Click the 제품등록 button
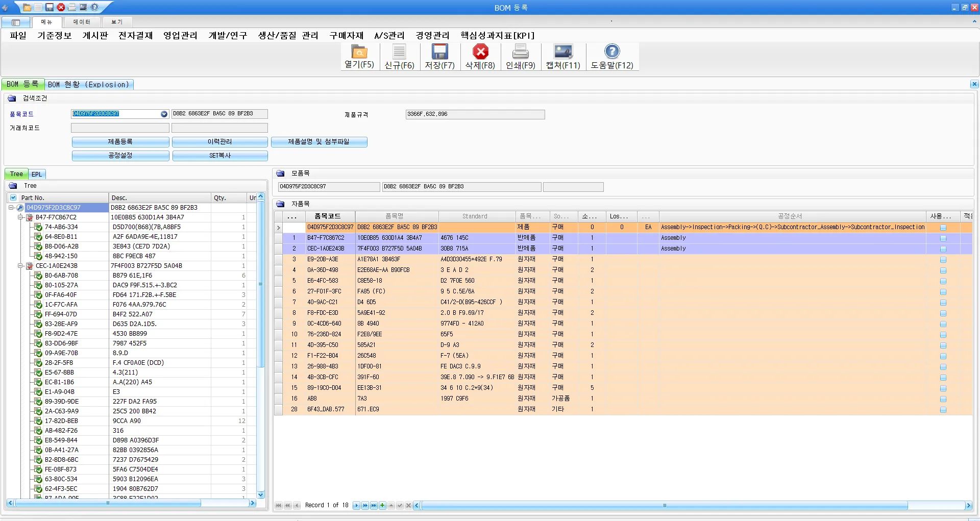 [120, 142]
